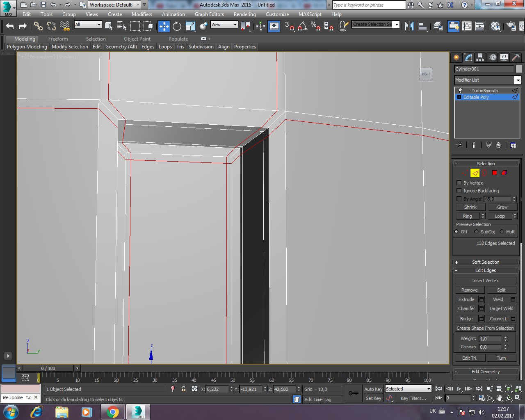The height and width of the screenshot is (420, 525).
Task: Open Chrome from the Windows taskbar
Action: 112,412
